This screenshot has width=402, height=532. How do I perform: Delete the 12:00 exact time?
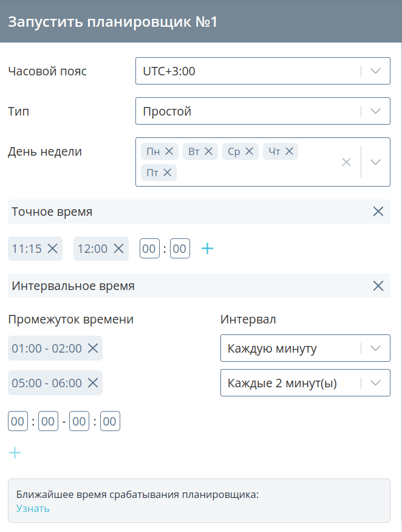pos(118,249)
